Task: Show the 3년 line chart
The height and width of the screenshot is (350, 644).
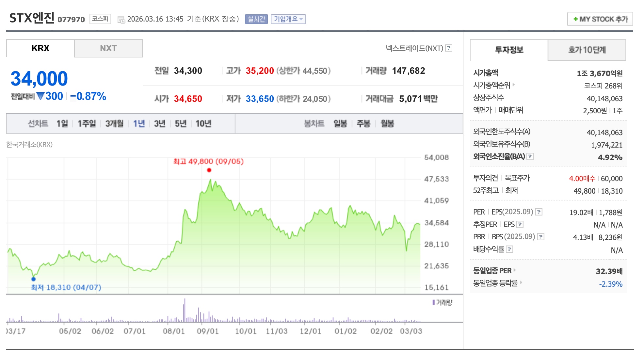Action: 160,123
